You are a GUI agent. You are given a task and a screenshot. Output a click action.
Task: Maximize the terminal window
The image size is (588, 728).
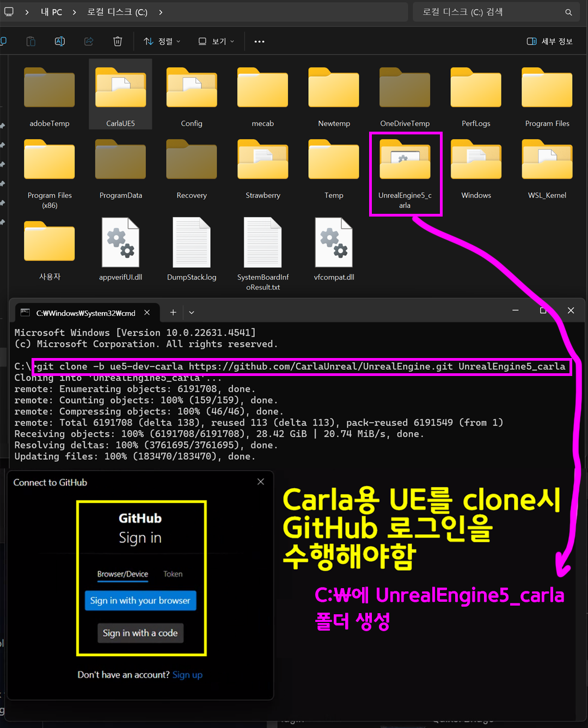coord(543,310)
